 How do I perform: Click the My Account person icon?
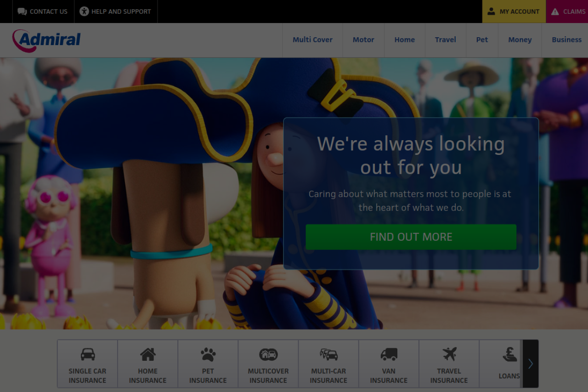click(x=491, y=11)
